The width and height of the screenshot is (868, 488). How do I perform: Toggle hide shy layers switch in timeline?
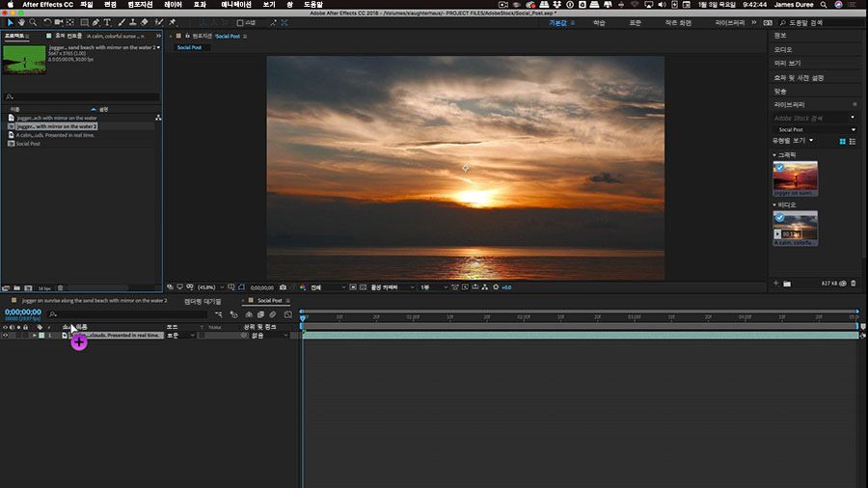point(249,314)
